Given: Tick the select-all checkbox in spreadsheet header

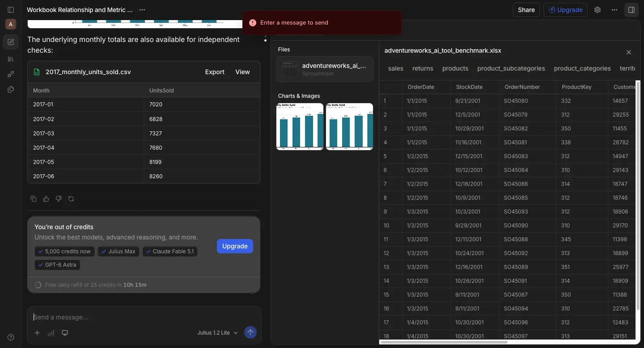Looking at the screenshot, I should [387, 87].
